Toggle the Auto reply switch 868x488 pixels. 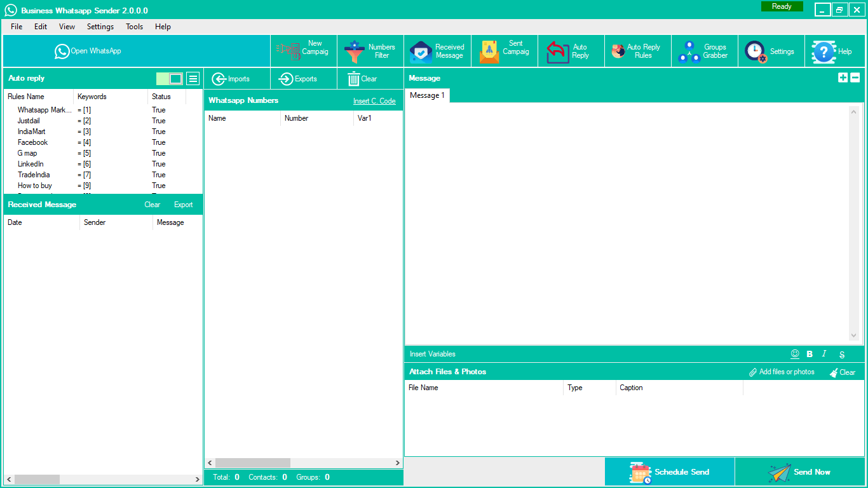pyautogui.click(x=170, y=79)
